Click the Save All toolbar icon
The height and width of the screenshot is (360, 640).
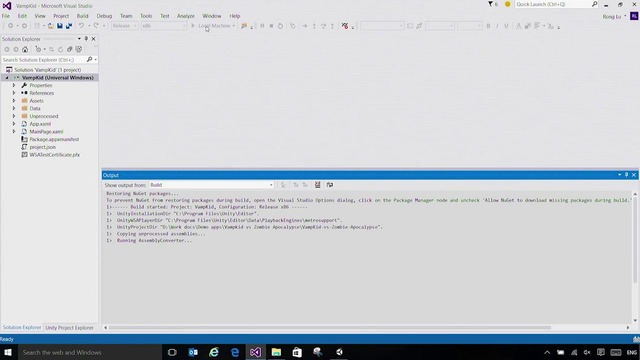(69, 26)
